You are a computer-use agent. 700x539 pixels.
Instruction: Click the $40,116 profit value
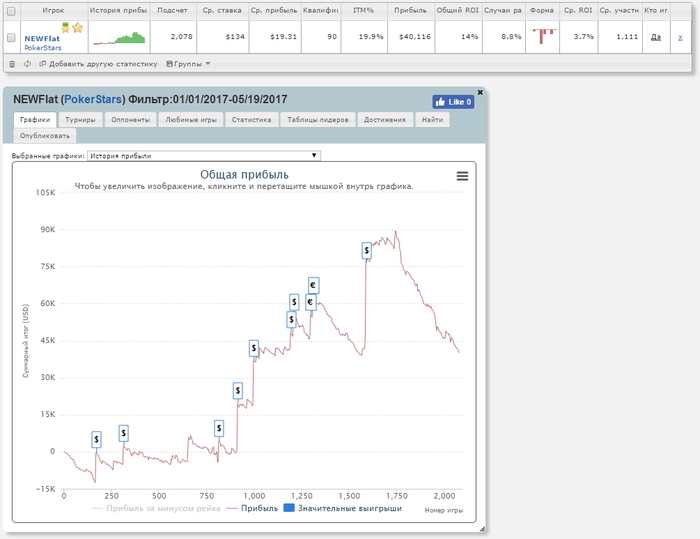[415, 37]
